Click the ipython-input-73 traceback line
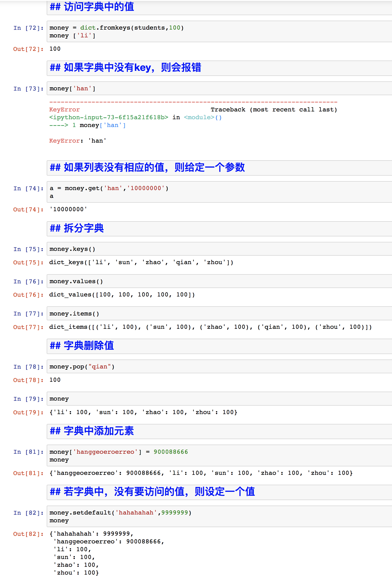Viewport: 392px width, 581px height. [109, 117]
